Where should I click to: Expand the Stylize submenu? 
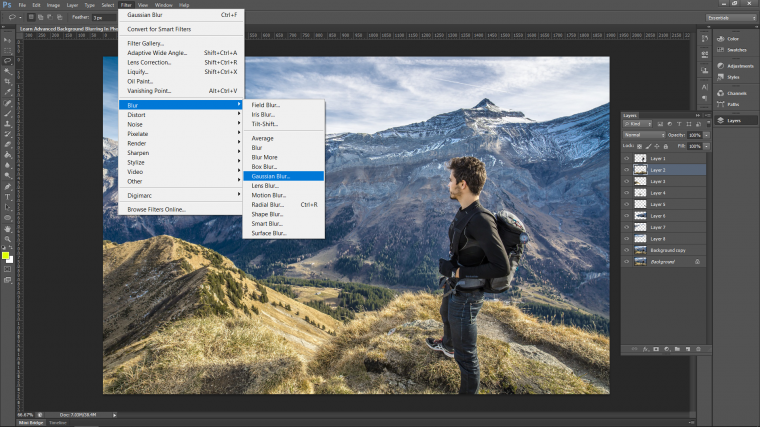pos(181,162)
